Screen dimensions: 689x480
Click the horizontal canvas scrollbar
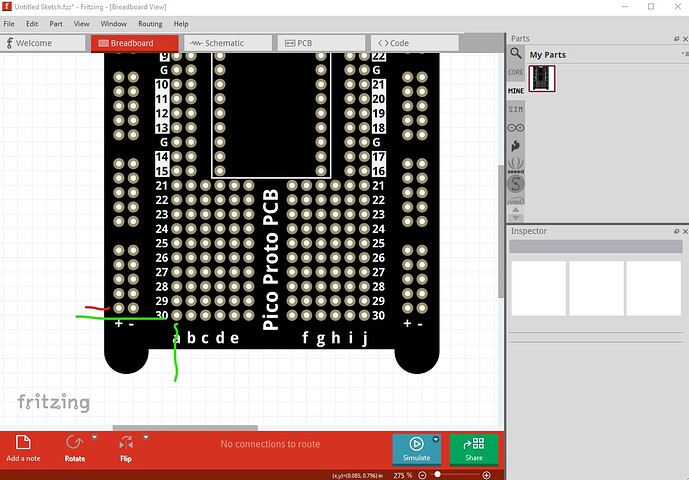[x=185, y=428]
